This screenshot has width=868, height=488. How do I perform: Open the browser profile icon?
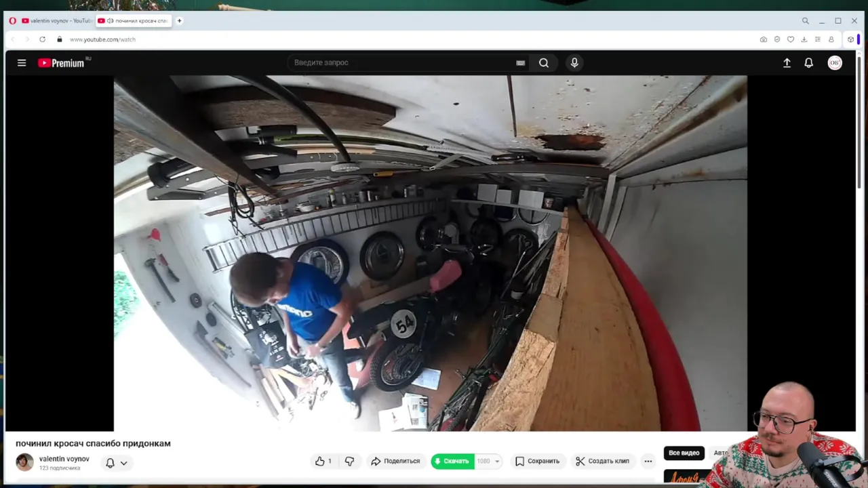[831, 39]
